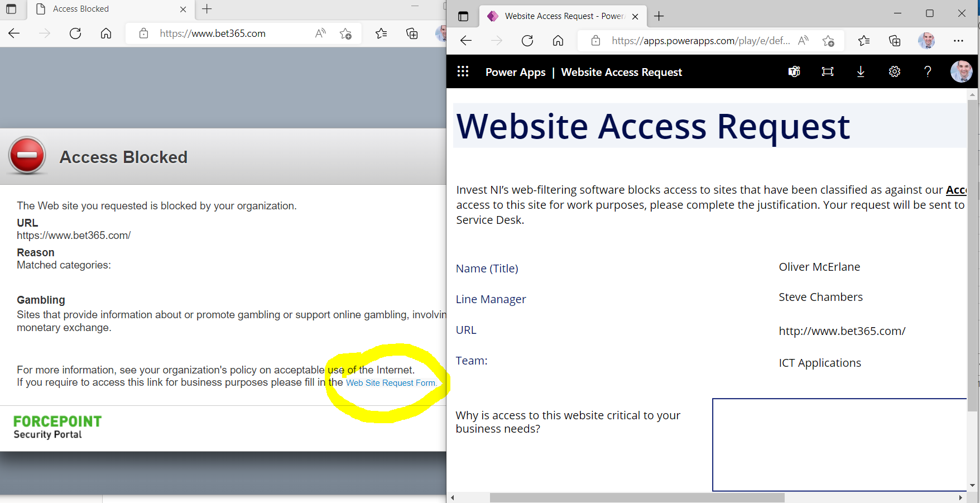
Task: Open Edge settings and more menu
Action: point(958,40)
